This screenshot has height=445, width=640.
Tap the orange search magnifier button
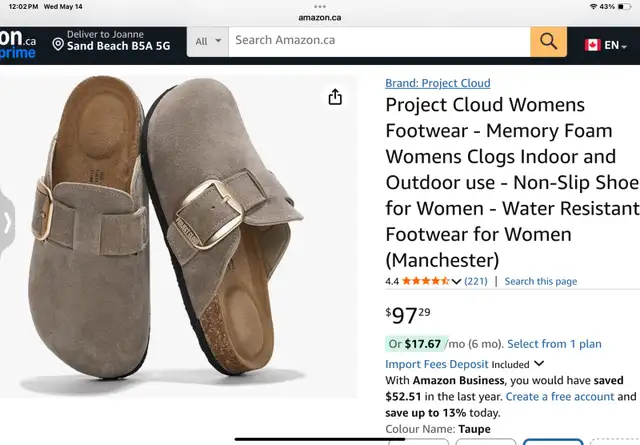pyautogui.click(x=549, y=42)
